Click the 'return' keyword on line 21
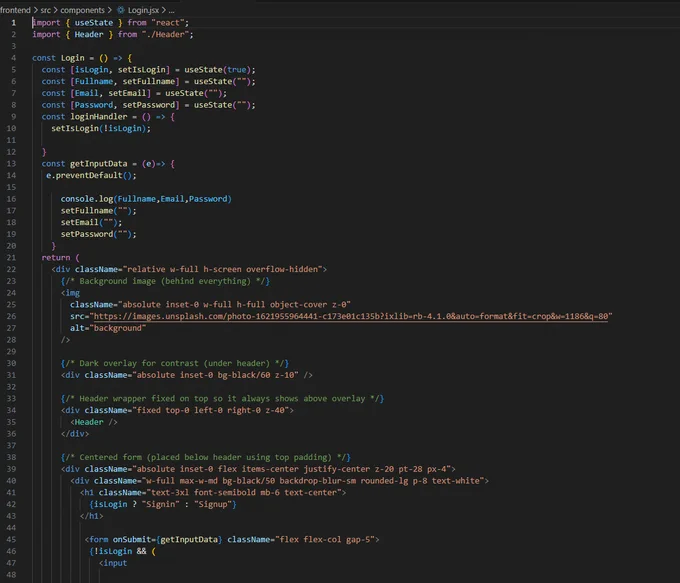The image size is (680, 583). [x=56, y=257]
